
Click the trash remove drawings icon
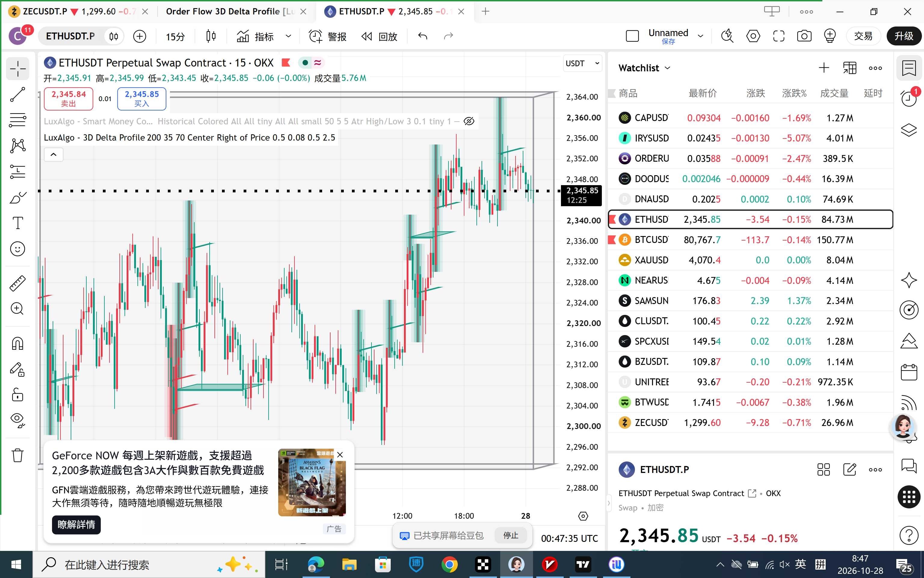click(x=17, y=455)
